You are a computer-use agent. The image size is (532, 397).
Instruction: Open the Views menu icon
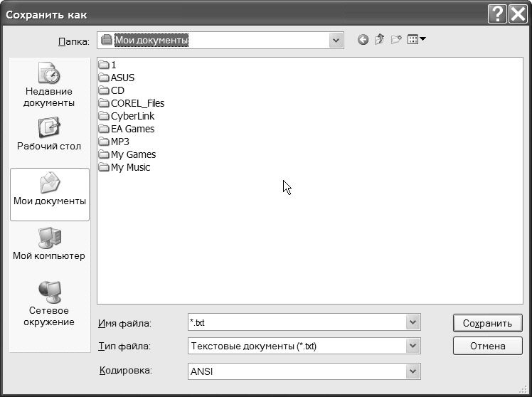[x=416, y=39]
